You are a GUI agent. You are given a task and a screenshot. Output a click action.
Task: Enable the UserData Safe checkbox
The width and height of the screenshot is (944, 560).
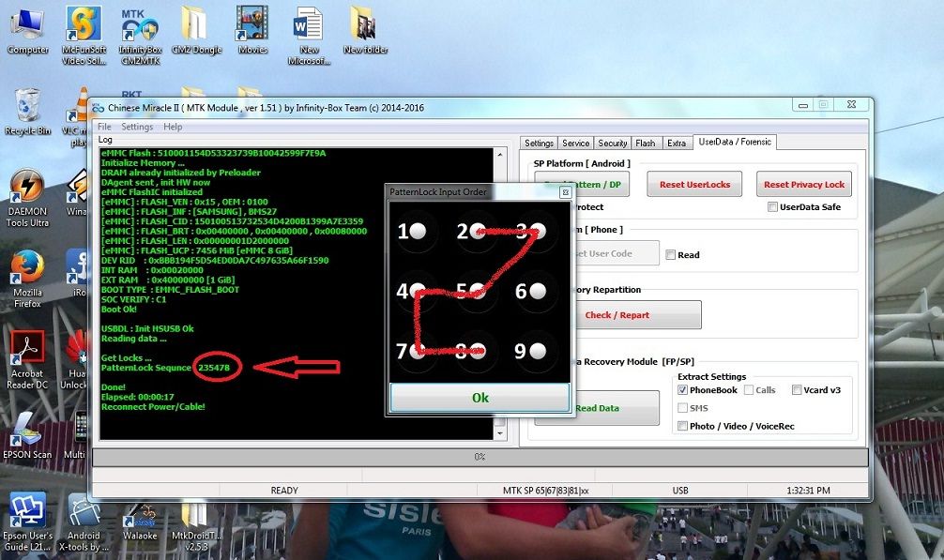tap(772, 207)
